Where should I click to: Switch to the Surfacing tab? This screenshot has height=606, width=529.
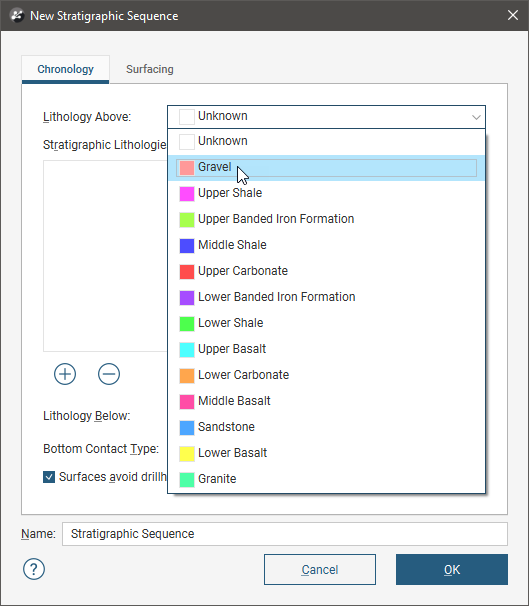[150, 69]
